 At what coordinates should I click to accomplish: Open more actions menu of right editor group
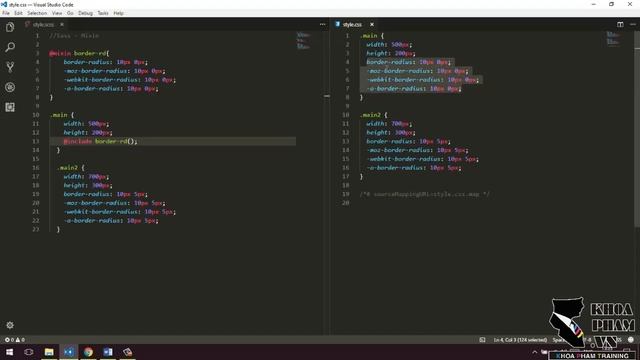click(633, 24)
